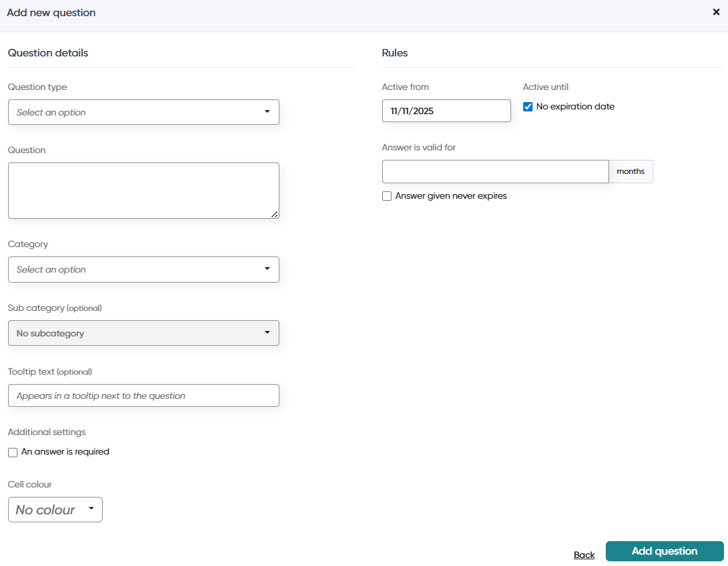
Task: Close the Add new question dialog
Action: (716, 12)
